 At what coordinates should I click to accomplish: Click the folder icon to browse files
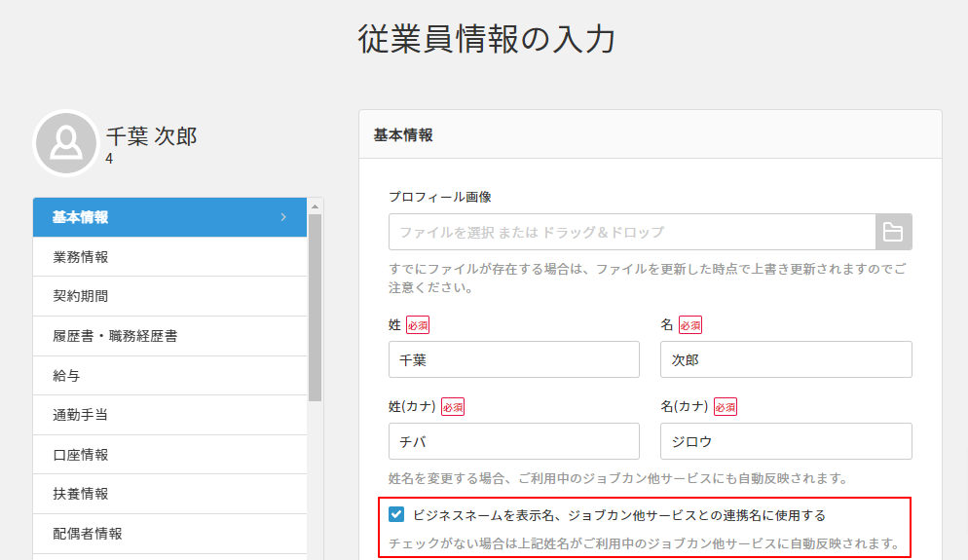tap(893, 232)
